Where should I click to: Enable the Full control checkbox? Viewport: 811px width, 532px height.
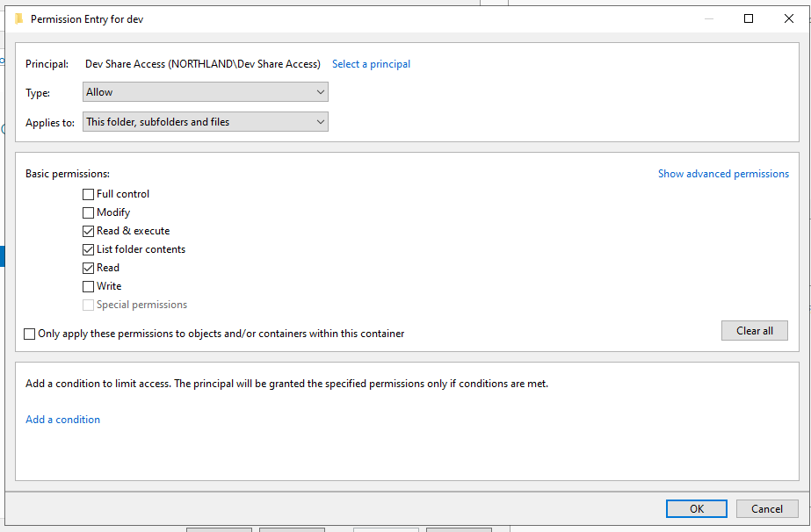pyautogui.click(x=88, y=194)
